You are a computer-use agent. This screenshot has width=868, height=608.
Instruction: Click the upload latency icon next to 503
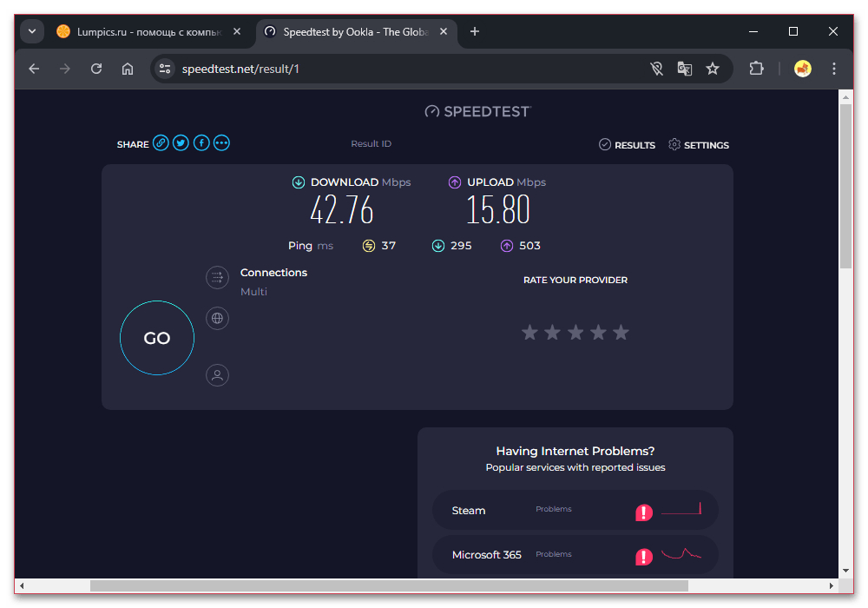(507, 246)
